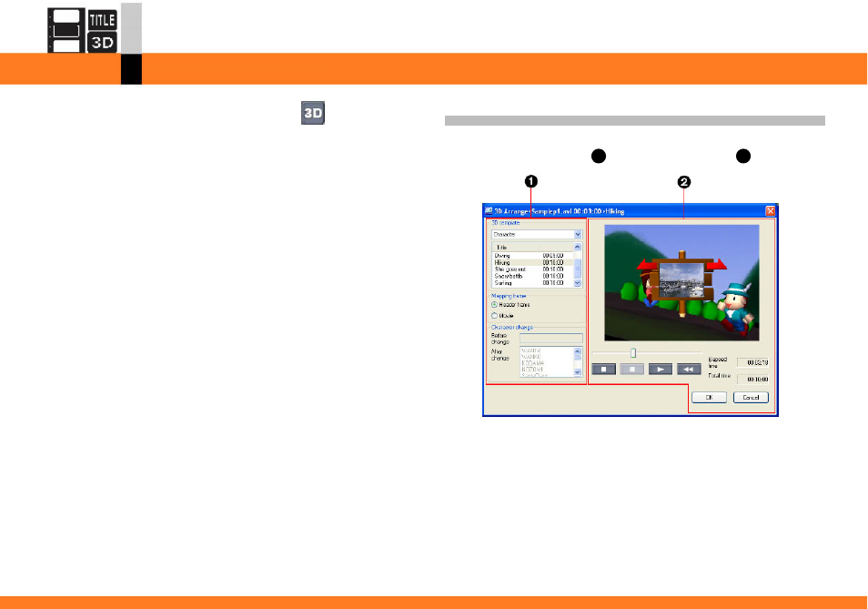Click the Before change text field
868x609 pixels.
pyautogui.click(x=550, y=339)
